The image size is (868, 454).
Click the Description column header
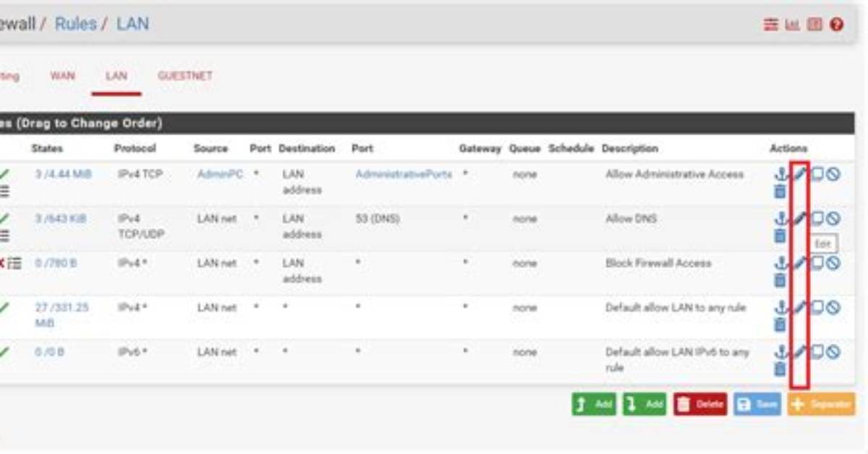click(629, 148)
